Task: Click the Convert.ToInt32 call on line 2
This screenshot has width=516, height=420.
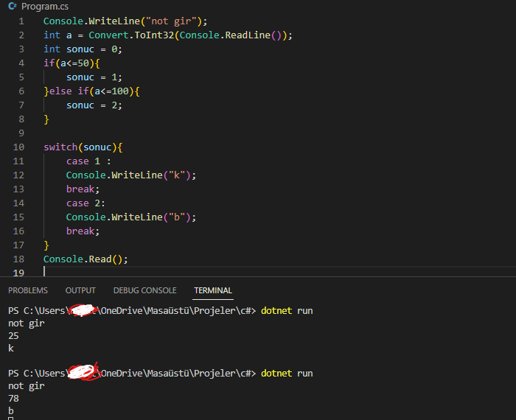Action: tap(131, 35)
